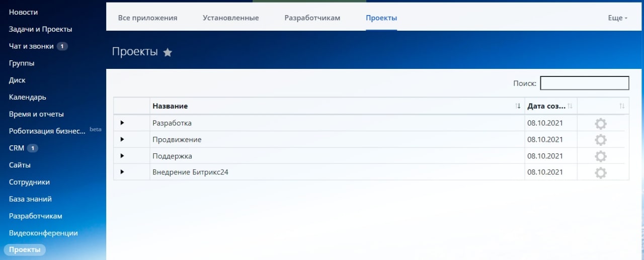Add Проекты page to favorites star
Viewport: 644px width, 260px height.
point(168,52)
